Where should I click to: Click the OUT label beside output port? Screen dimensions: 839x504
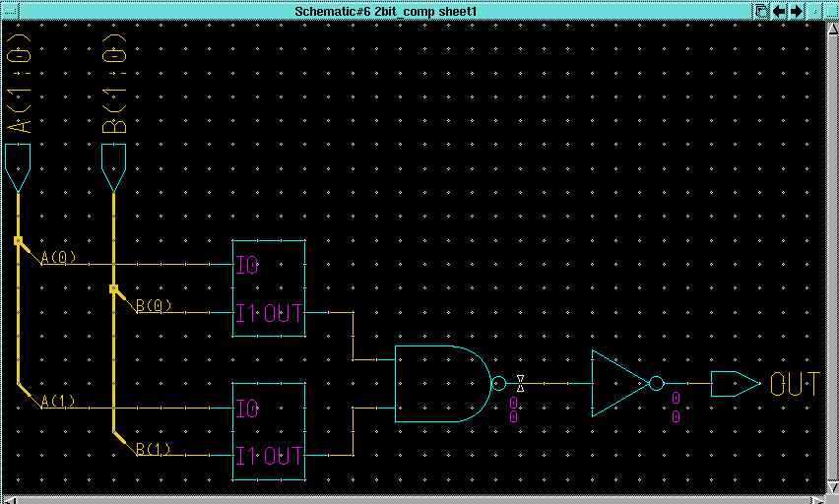[795, 384]
